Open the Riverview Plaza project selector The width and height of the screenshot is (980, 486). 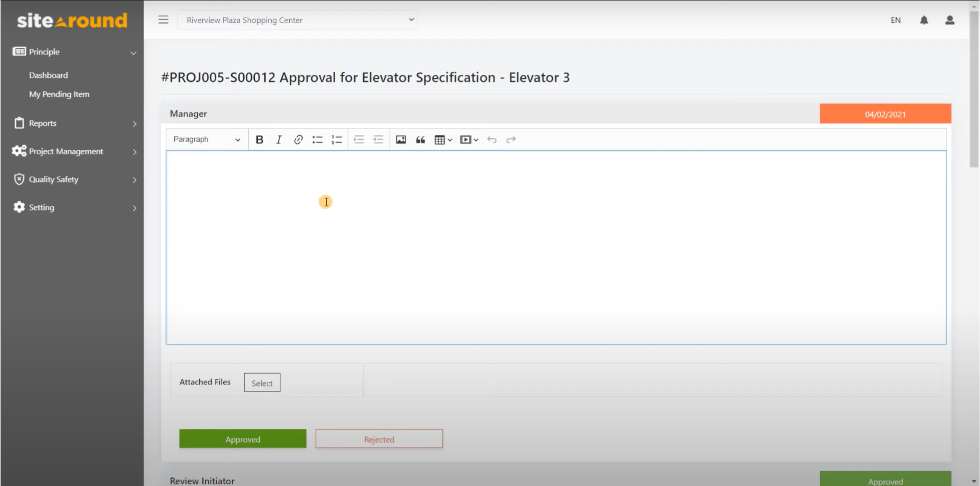coord(298,20)
